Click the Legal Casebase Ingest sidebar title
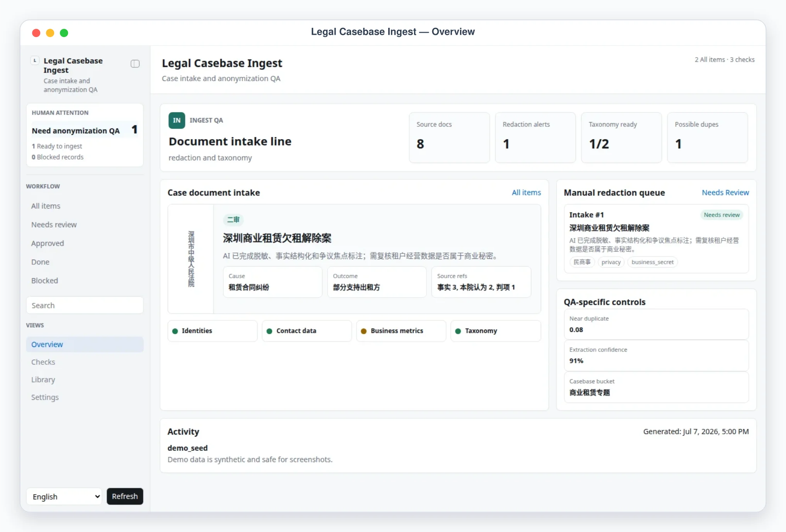The width and height of the screenshot is (786, 532). tap(73, 65)
